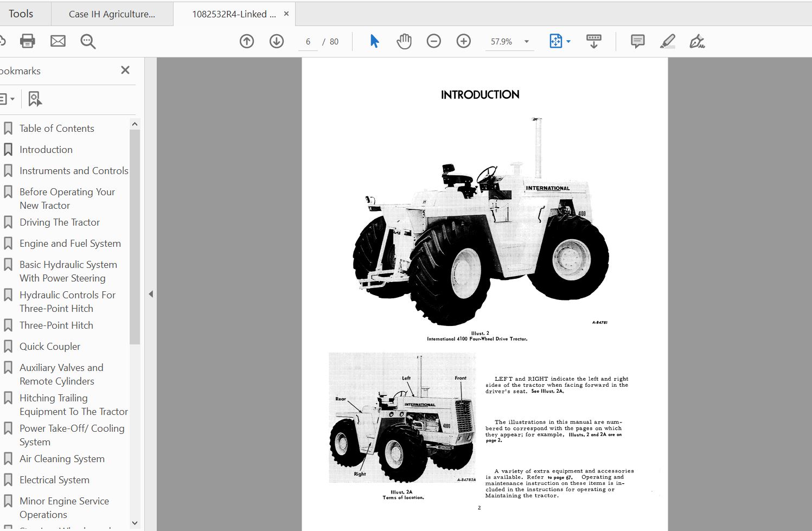Image resolution: width=812 pixels, height=531 pixels.
Task: Open the Table of Contents bookmark
Action: coord(57,129)
